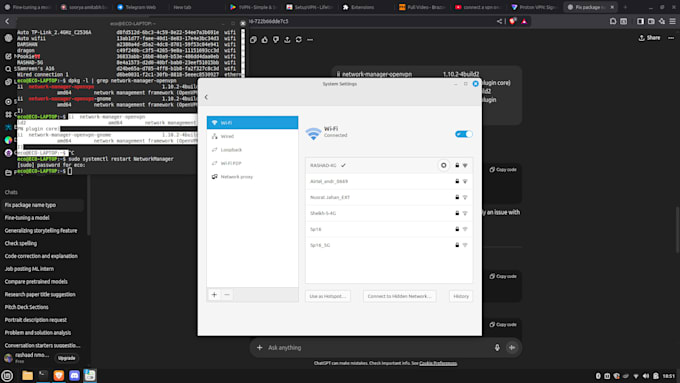Open Wi-Fi History button
The image size is (680, 383).
461,296
